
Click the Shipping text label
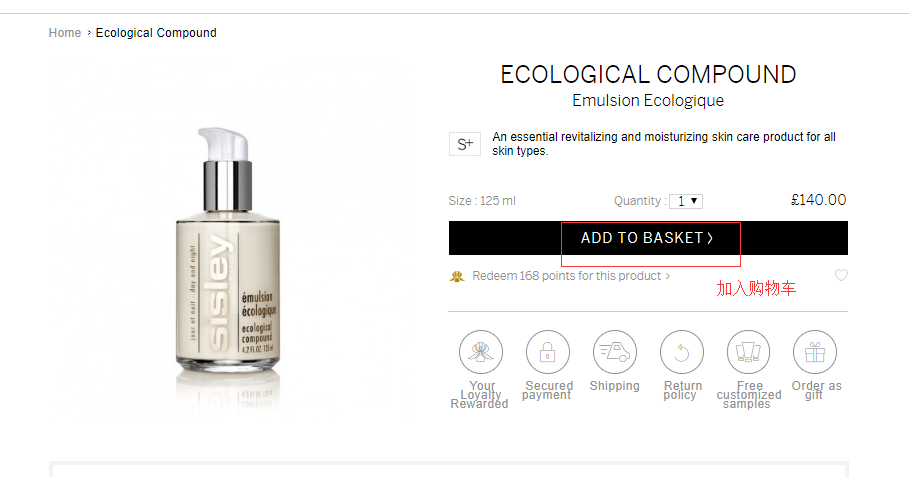[x=615, y=386]
